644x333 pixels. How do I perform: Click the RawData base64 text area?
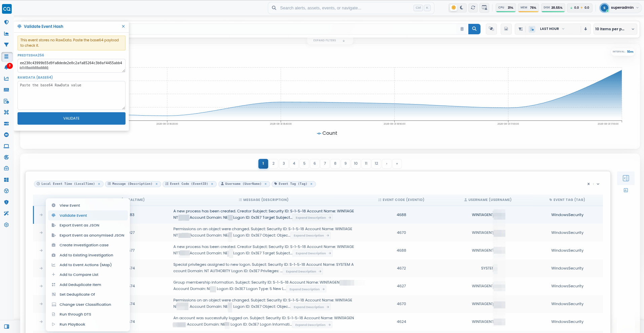(x=71, y=95)
